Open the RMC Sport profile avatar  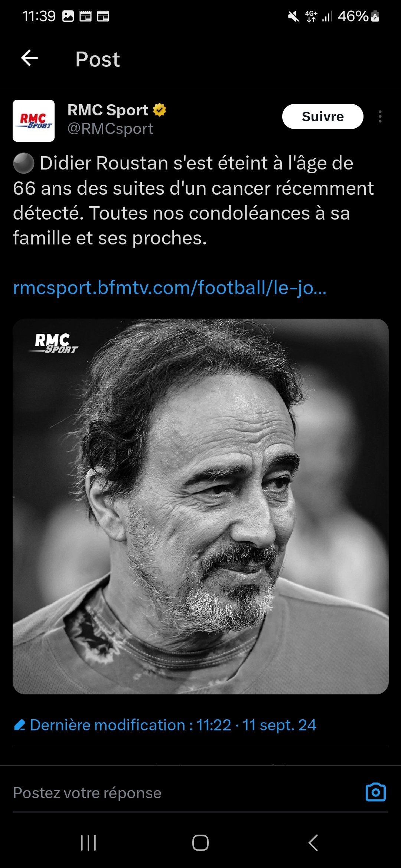(x=33, y=121)
